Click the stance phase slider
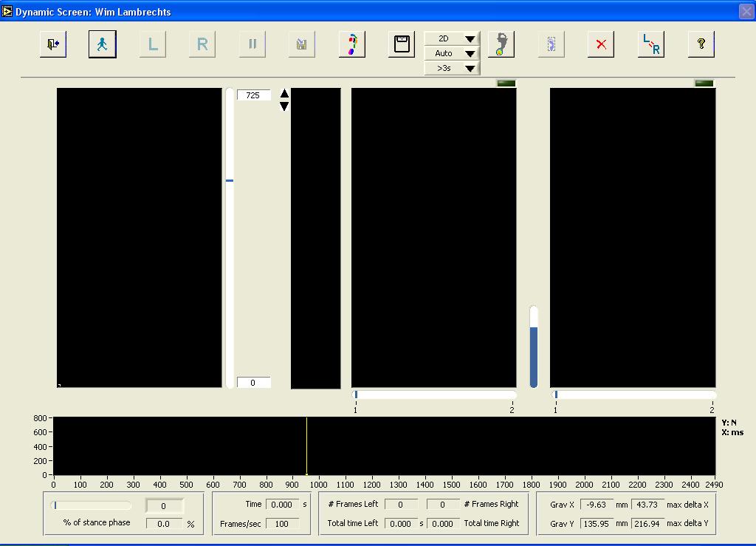 (91, 505)
